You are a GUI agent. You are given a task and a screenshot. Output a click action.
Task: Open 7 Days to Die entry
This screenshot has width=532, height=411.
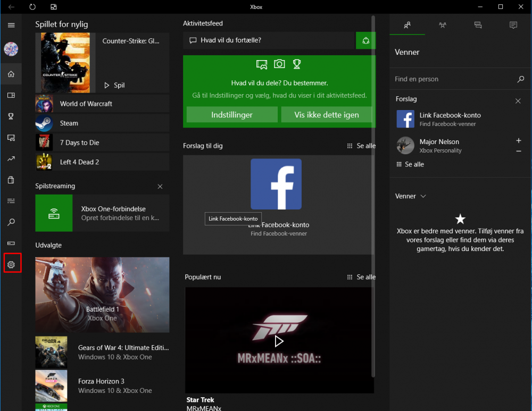click(x=102, y=142)
